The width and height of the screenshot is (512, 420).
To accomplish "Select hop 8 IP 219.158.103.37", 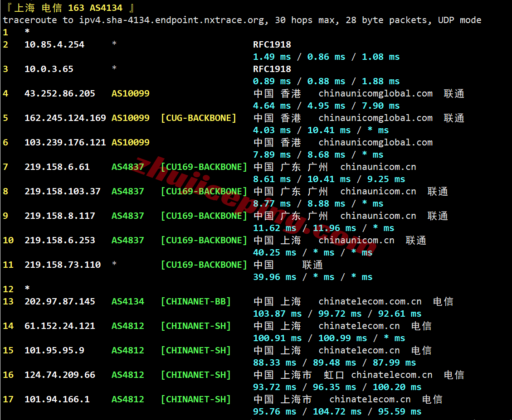I will tap(63, 192).
